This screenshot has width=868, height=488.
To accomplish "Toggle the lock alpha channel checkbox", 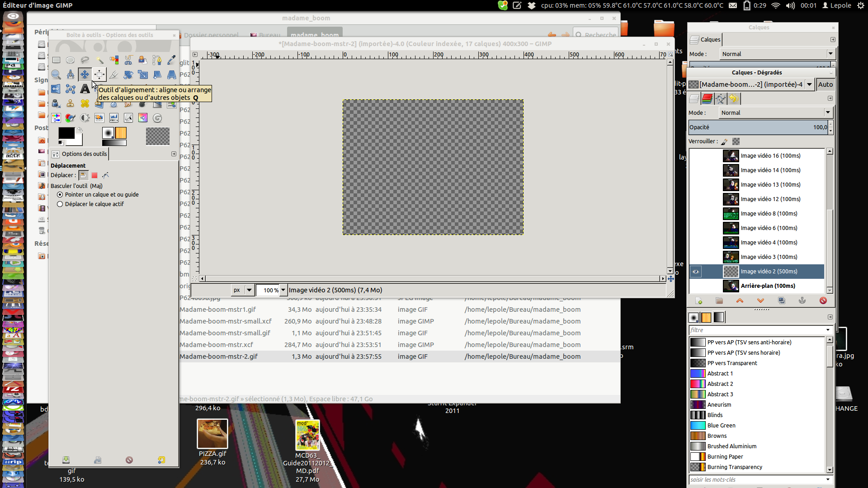I will [x=736, y=141].
